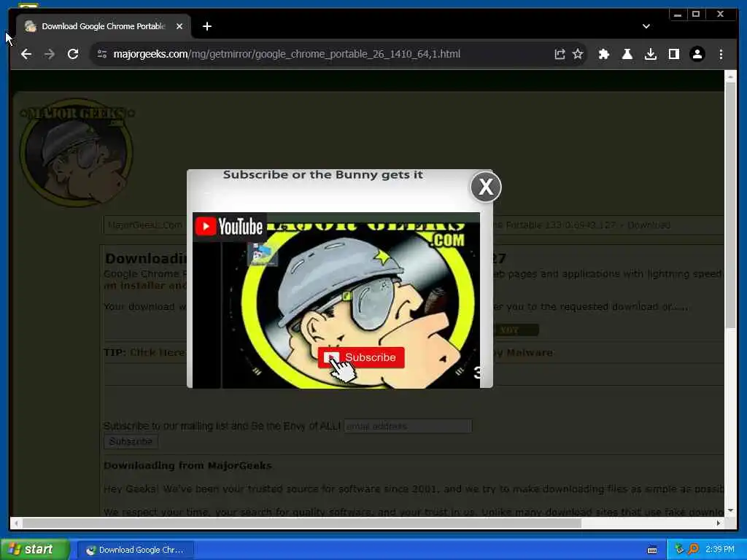The width and height of the screenshot is (747, 560).
Task: Show Chrome downloads
Action: [651, 54]
